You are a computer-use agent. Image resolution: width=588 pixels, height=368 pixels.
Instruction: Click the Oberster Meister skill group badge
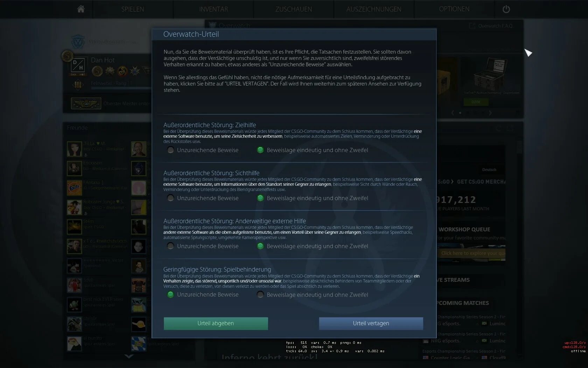coord(86,103)
